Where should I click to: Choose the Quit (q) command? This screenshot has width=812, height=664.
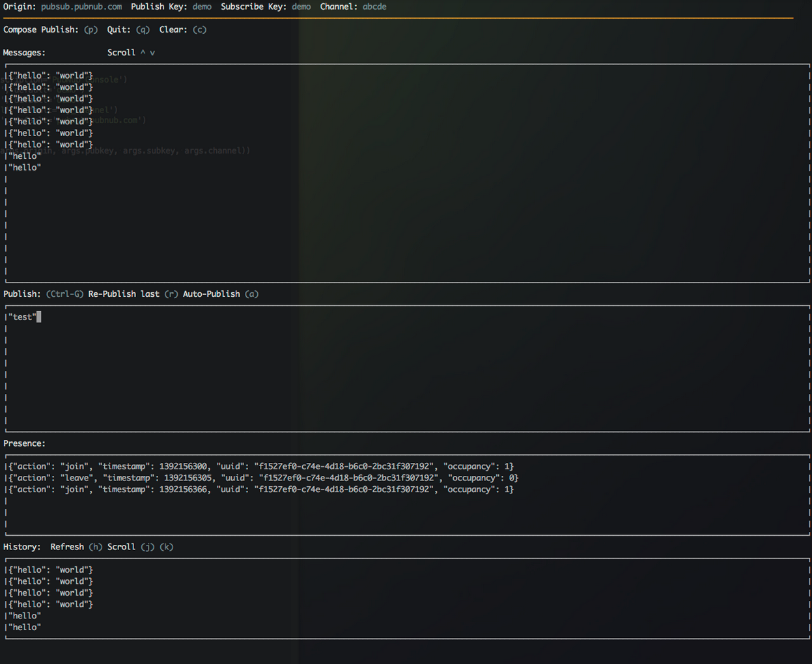pyautogui.click(x=128, y=30)
